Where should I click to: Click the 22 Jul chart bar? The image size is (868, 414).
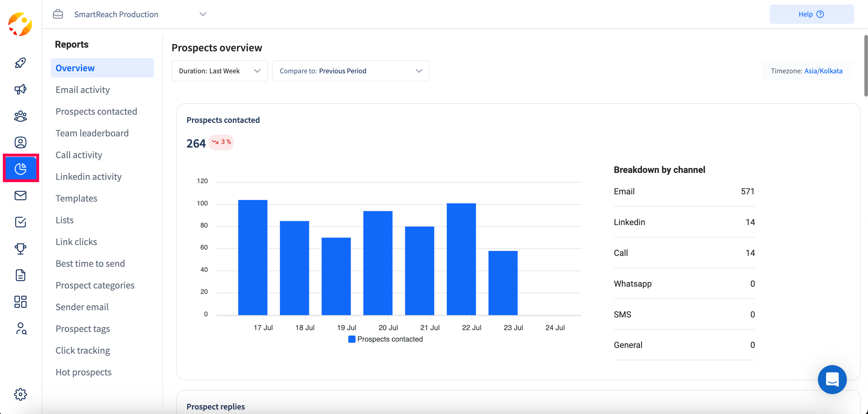click(x=461, y=259)
